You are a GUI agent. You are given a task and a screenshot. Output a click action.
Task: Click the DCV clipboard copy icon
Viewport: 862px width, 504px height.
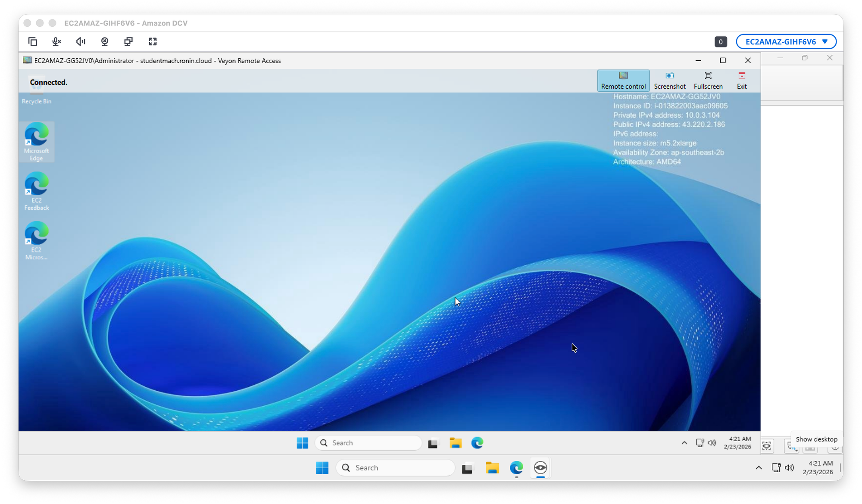pos(33,41)
